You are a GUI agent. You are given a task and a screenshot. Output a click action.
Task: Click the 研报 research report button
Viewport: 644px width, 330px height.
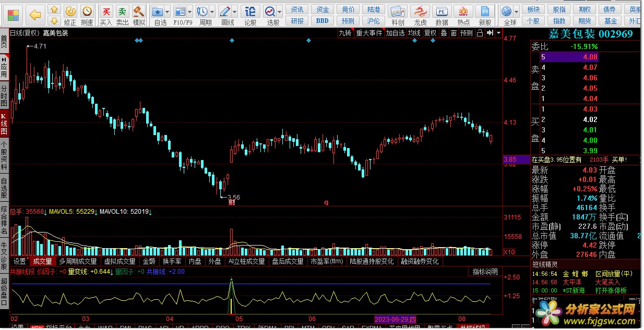click(x=297, y=21)
